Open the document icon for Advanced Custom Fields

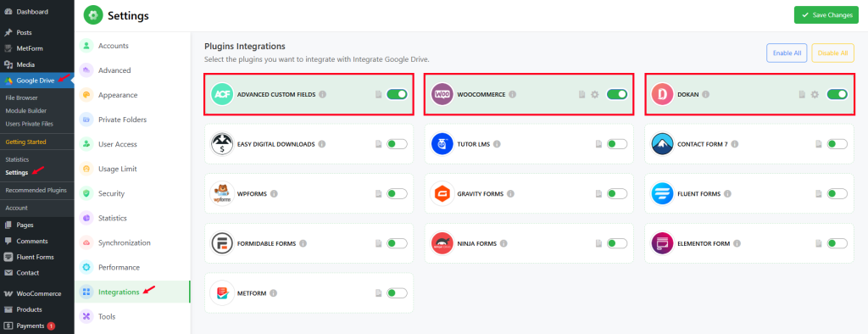coord(378,94)
